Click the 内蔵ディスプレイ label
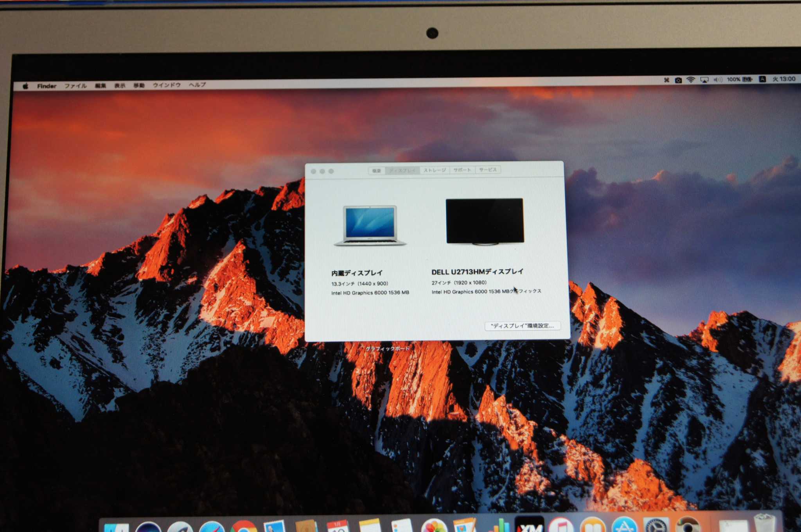Viewport: 801px width, 532px height. (x=357, y=273)
